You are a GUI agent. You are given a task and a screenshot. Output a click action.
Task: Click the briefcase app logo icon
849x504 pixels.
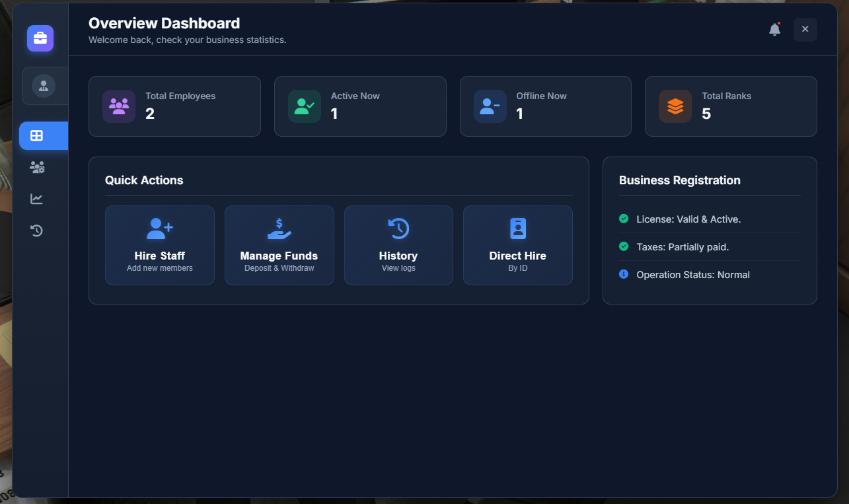pyautogui.click(x=40, y=38)
